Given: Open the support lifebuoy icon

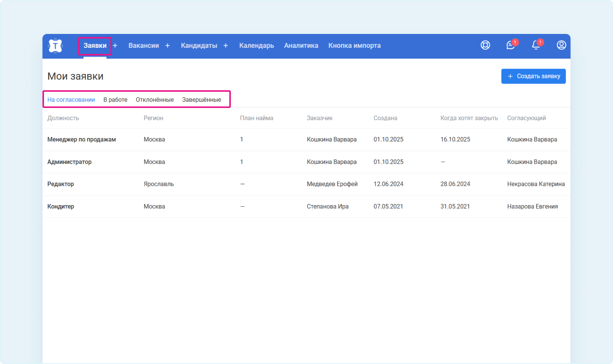Looking at the screenshot, I should [x=485, y=45].
